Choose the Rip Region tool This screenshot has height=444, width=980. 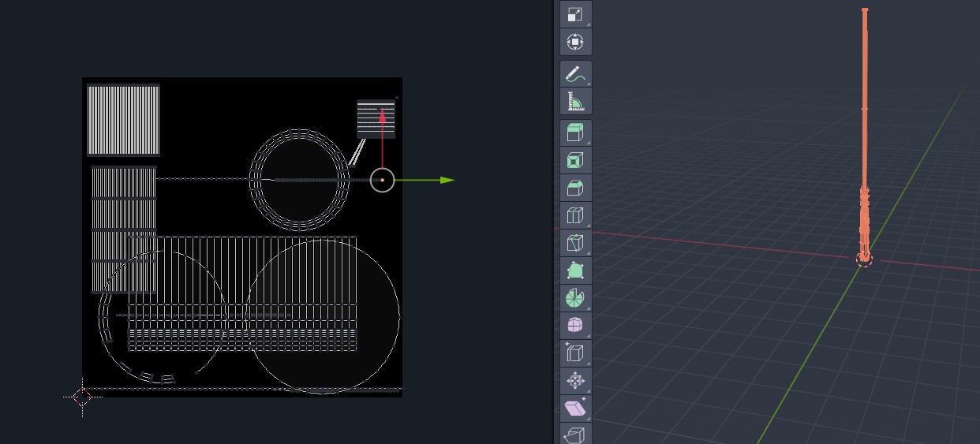(x=575, y=435)
